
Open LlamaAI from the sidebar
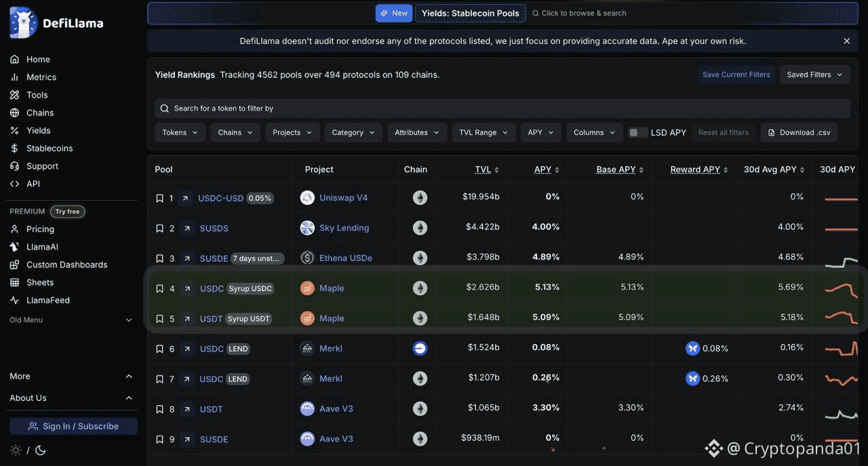click(42, 247)
